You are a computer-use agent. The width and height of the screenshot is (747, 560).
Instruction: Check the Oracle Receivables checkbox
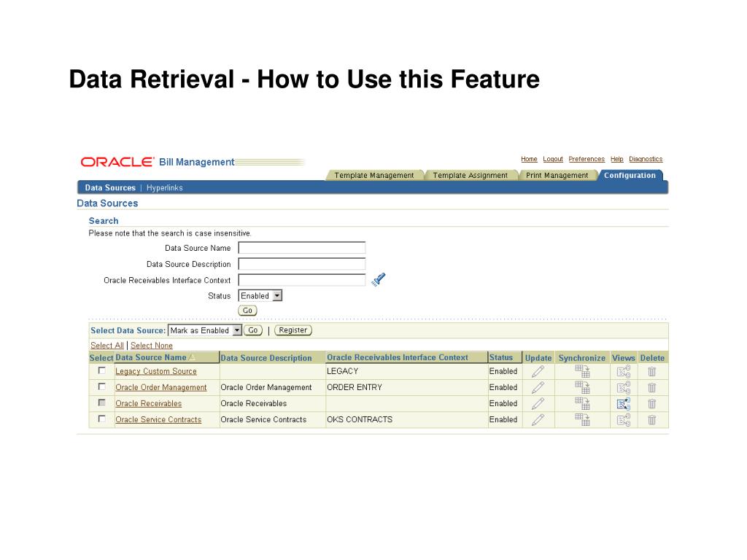point(101,402)
